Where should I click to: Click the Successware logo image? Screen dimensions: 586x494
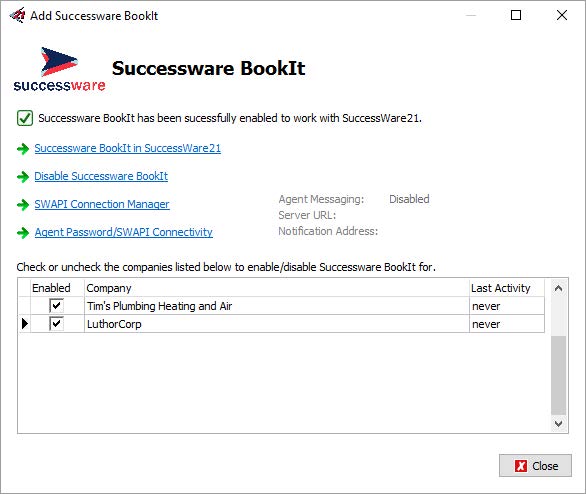59,70
